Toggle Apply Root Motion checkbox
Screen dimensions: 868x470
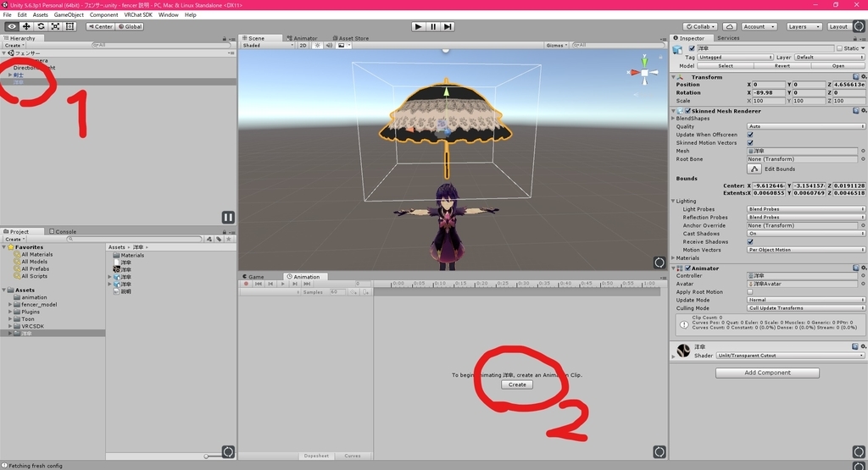(x=750, y=292)
